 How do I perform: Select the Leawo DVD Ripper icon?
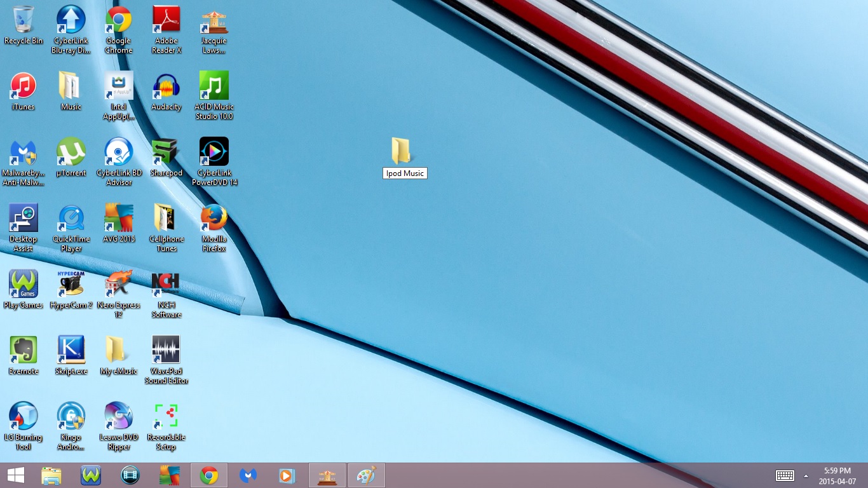[119, 426]
